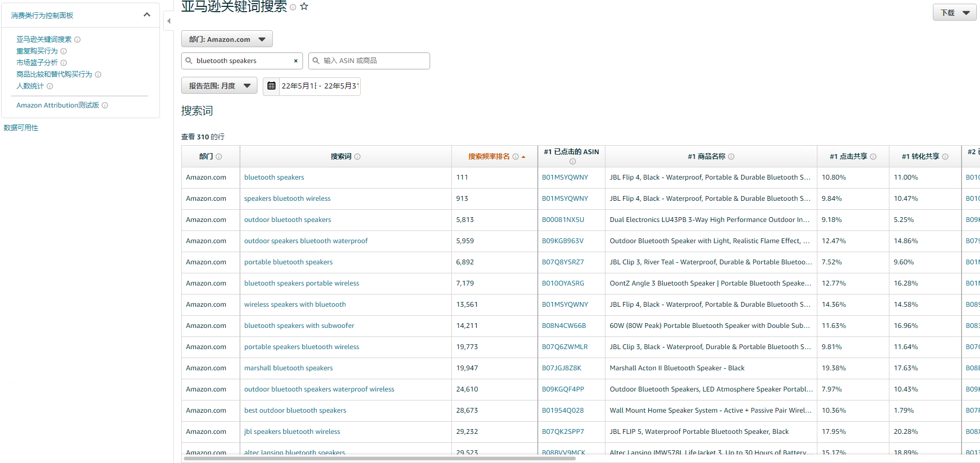Click info icon next to #1 点击共享
This screenshot has width=980, height=463.
pyautogui.click(x=873, y=157)
